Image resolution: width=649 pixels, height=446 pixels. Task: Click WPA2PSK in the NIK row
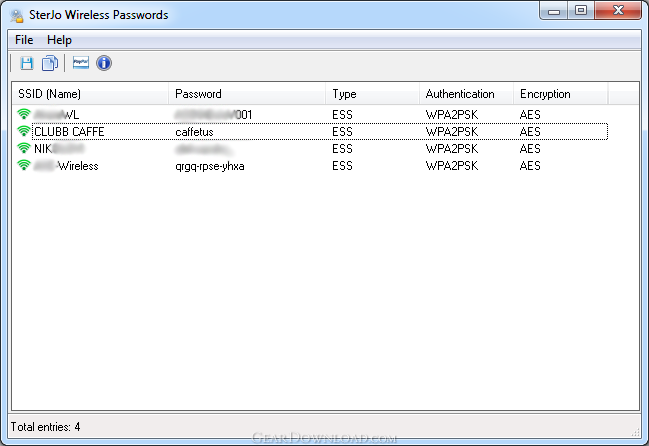[452, 149]
